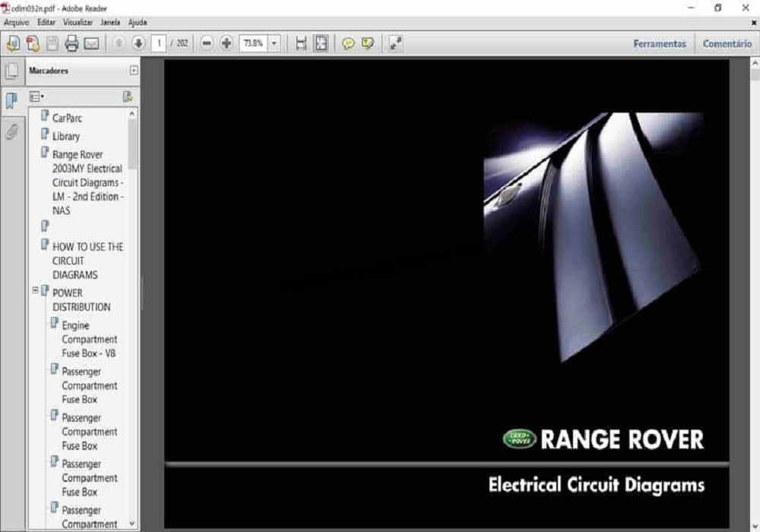The image size is (760, 532).
Task: Click the send by email envelope icon
Action: [91, 43]
